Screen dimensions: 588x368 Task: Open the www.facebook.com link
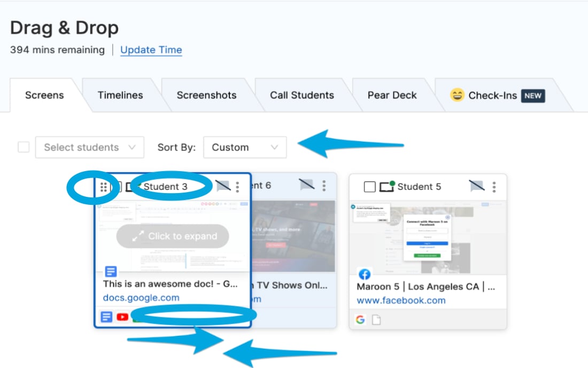pos(401,301)
